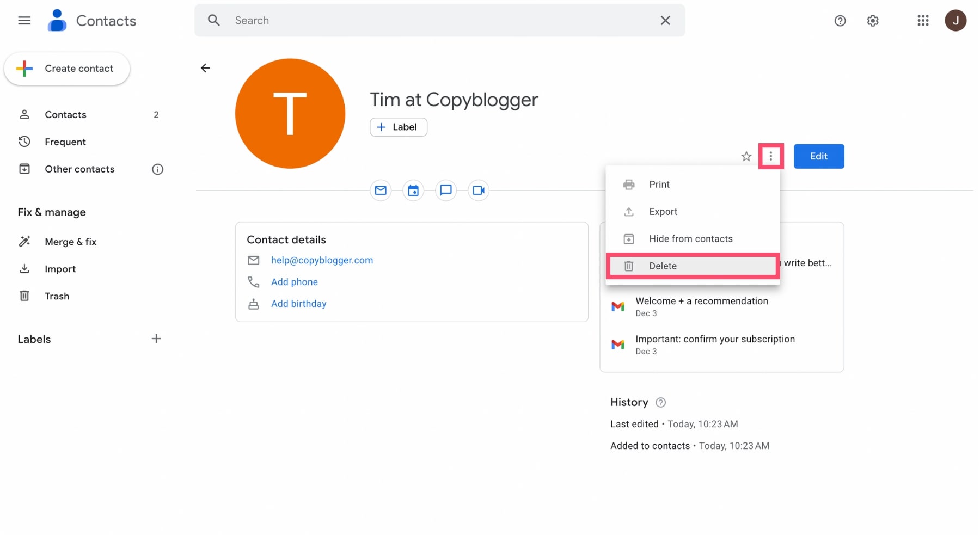Image resolution: width=980 pixels, height=535 pixels.
Task: Open the three-dot more actions menu
Action: pyautogui.click(x=771, y=157)
